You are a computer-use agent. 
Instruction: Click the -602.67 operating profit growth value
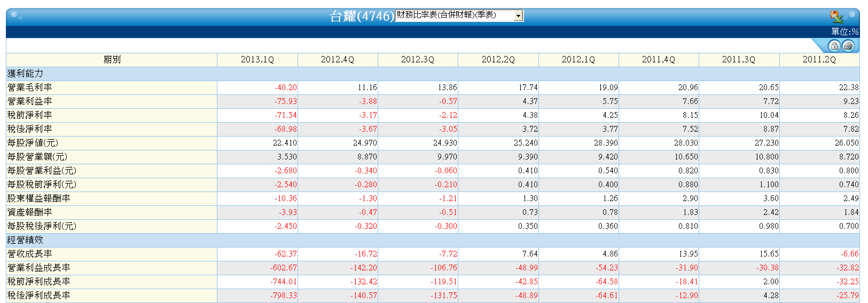click(284, 268)
